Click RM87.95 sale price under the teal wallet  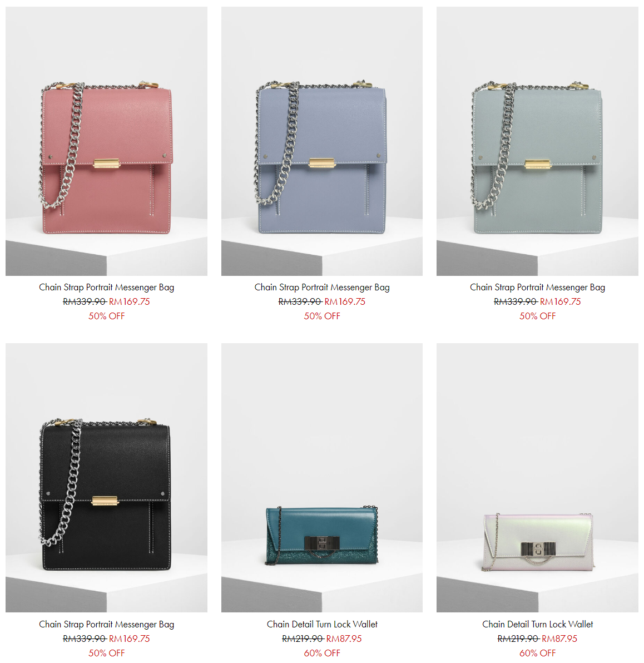pos(344,639)
